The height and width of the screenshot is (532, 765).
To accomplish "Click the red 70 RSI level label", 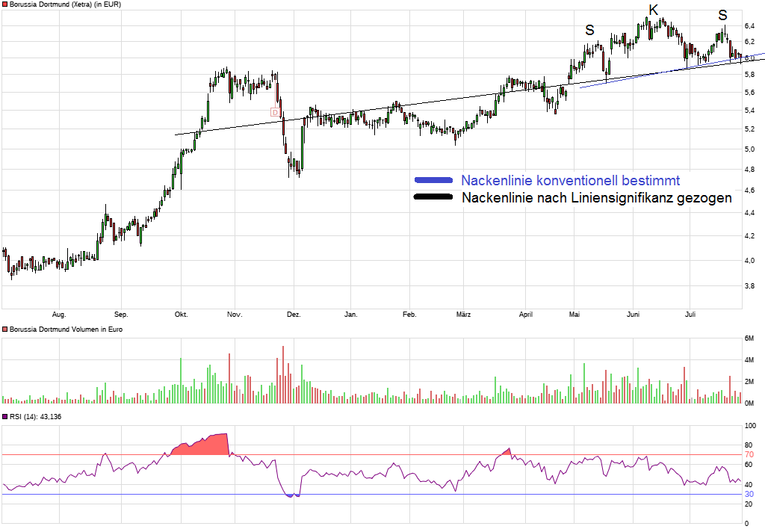I will click(749, 455).
